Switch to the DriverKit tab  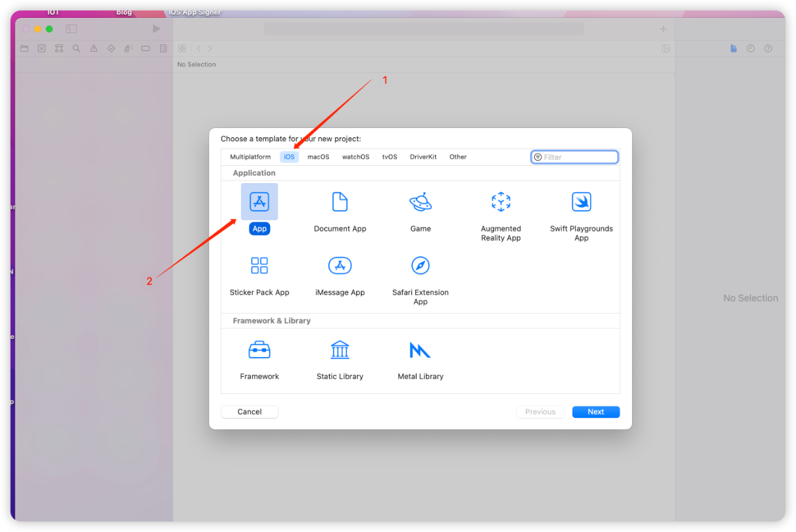(x=423, y=157)
